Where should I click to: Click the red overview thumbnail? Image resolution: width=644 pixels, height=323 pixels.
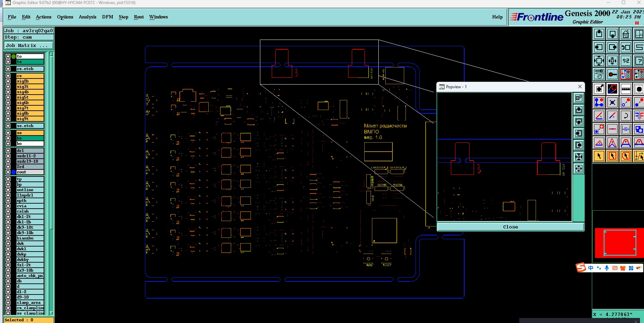(x=619, y=243)
